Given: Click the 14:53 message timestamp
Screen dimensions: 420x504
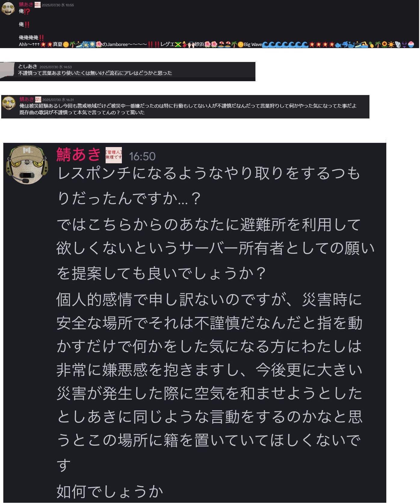Looking at the screenshot, I should pos(56,67).
